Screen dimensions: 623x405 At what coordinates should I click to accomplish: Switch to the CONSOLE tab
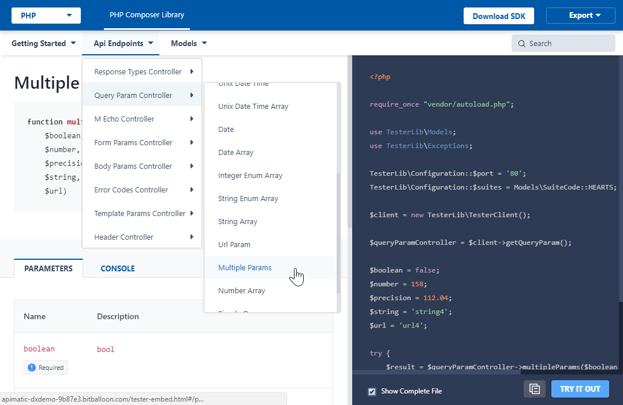coord(118,268)
